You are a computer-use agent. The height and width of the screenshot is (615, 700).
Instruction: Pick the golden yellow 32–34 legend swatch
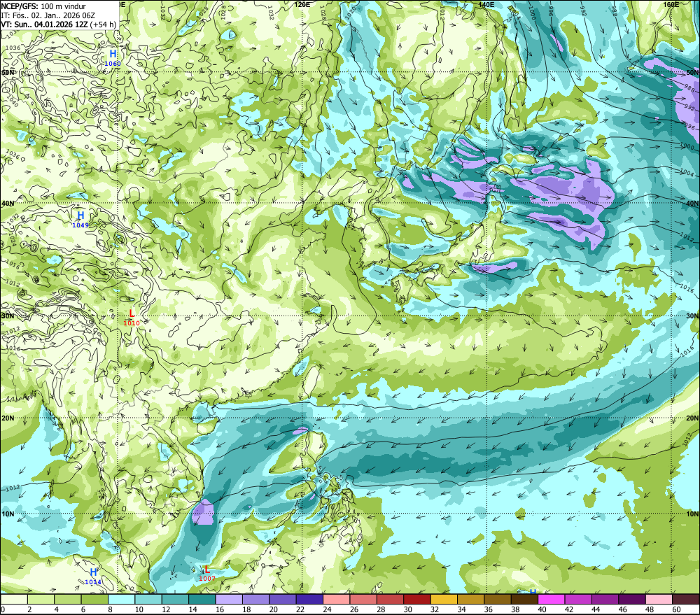[x=444, y=599]
